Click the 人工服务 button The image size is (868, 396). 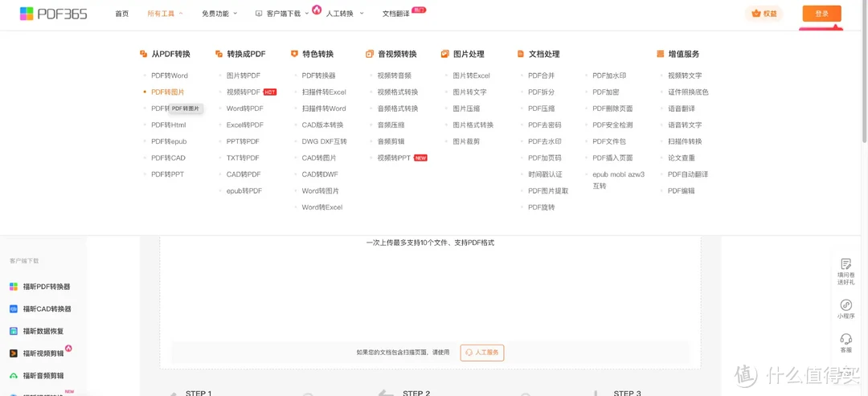pyautogui.click(x=482, y=353)
